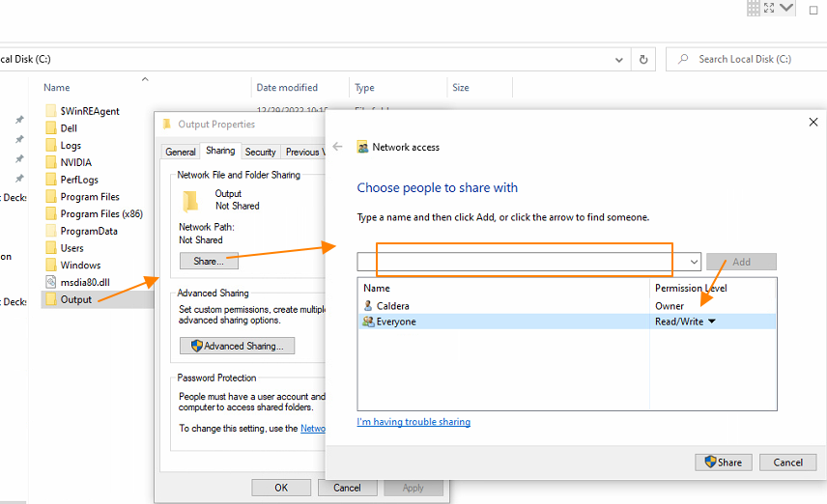Open the I'm having trouble sharing link
827x504 pixels.
click(413, 422)
